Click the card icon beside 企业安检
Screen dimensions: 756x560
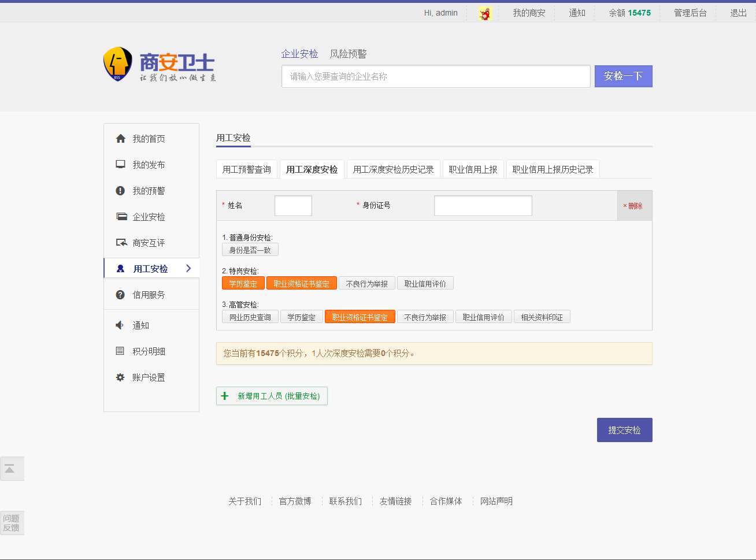click(x=121, y=217)
